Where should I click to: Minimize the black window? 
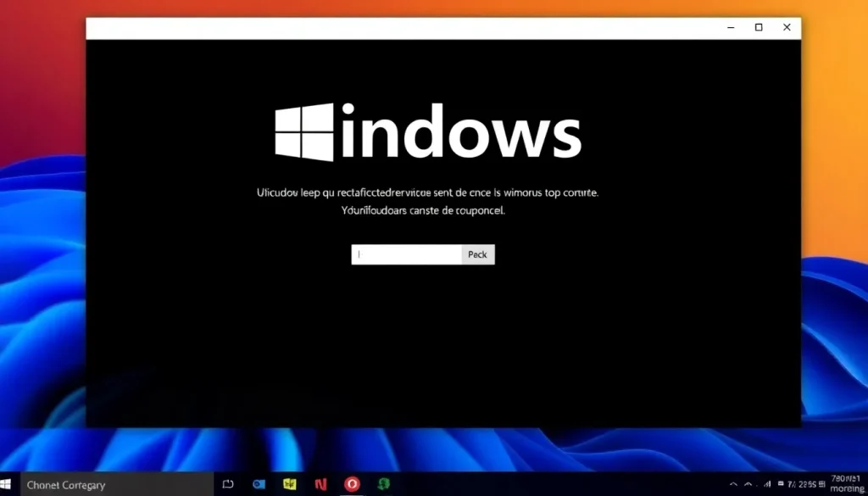[731, 28]
